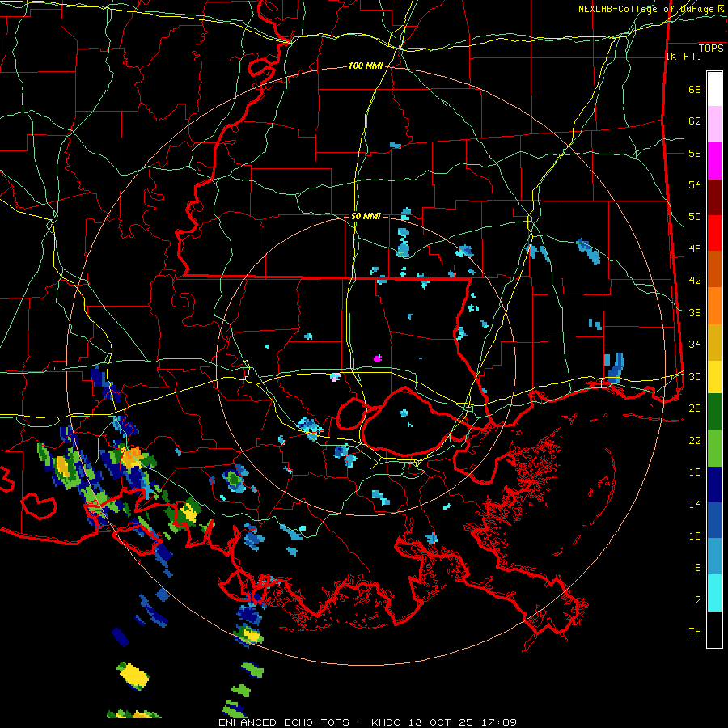Click the "100 NMI" range ring label
Screen dimensions: 728x728
pos(366,66)
